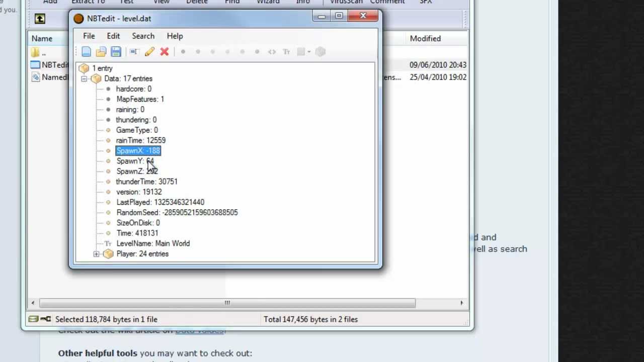Open the Search menu in NBTedit
This screenshot has width=644, height=362.
(x=143, y=36)
